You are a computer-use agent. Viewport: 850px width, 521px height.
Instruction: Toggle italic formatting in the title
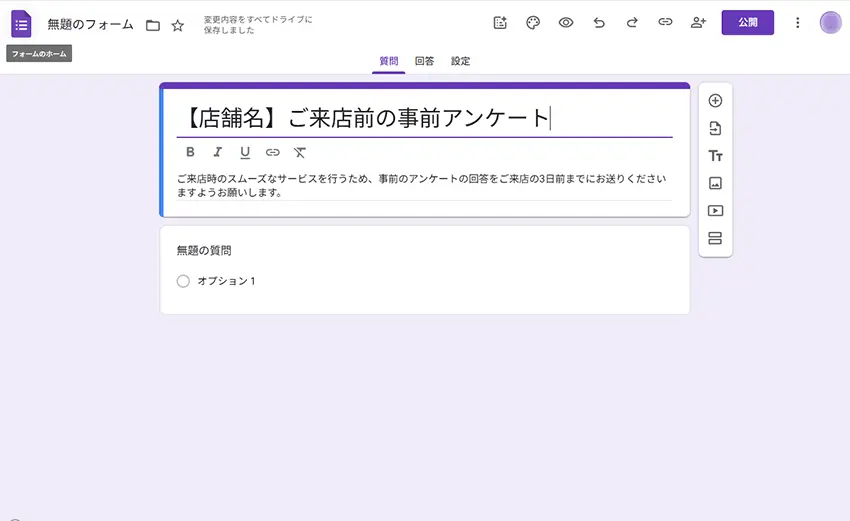pyautogui.click(x=217, y=153)
